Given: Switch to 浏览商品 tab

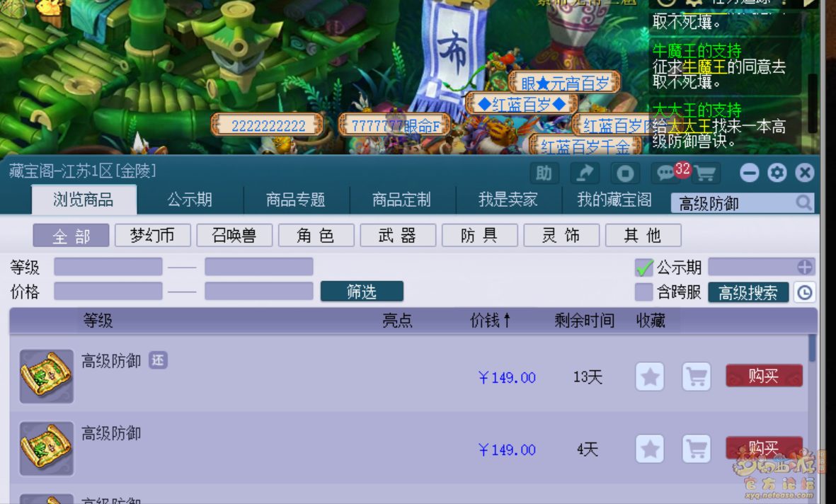Looking at the screenshot, I should (84, 200).
